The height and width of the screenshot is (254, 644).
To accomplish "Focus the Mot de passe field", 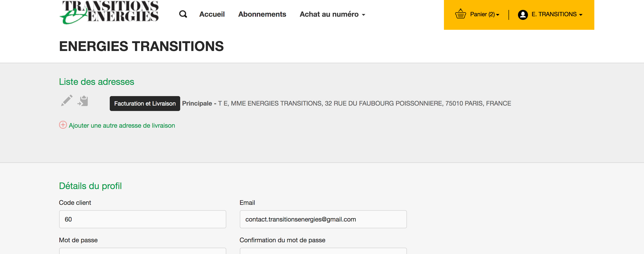I will (x=142, y=251).
